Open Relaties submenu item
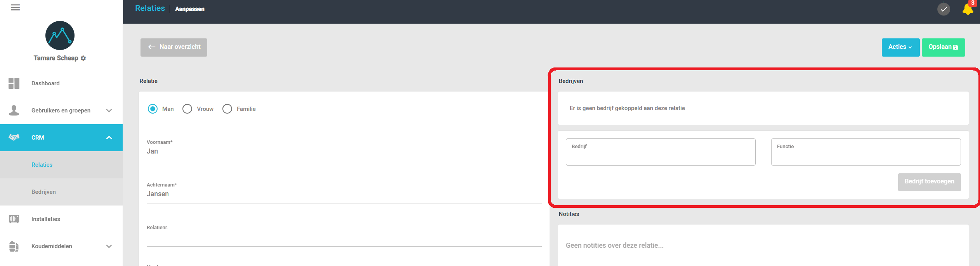980x266 pixels. pyautogui.click(x=61, y=165)
